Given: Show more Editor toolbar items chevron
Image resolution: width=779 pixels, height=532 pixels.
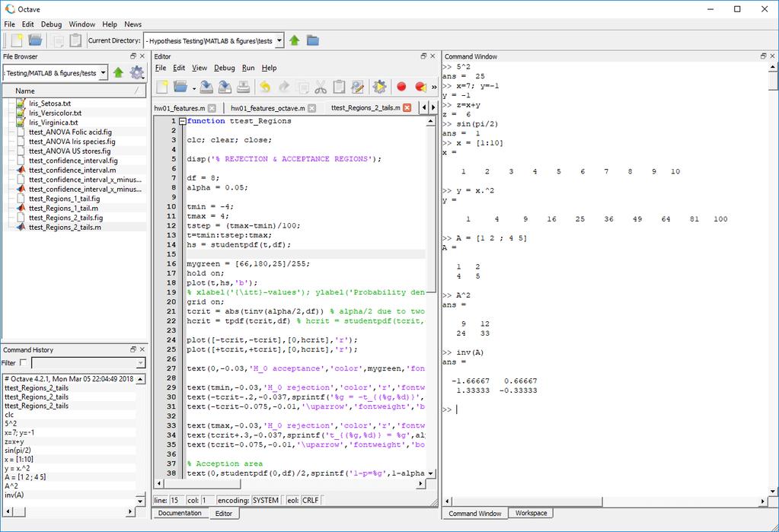Looking at the screenshot, I should point(434,88).
